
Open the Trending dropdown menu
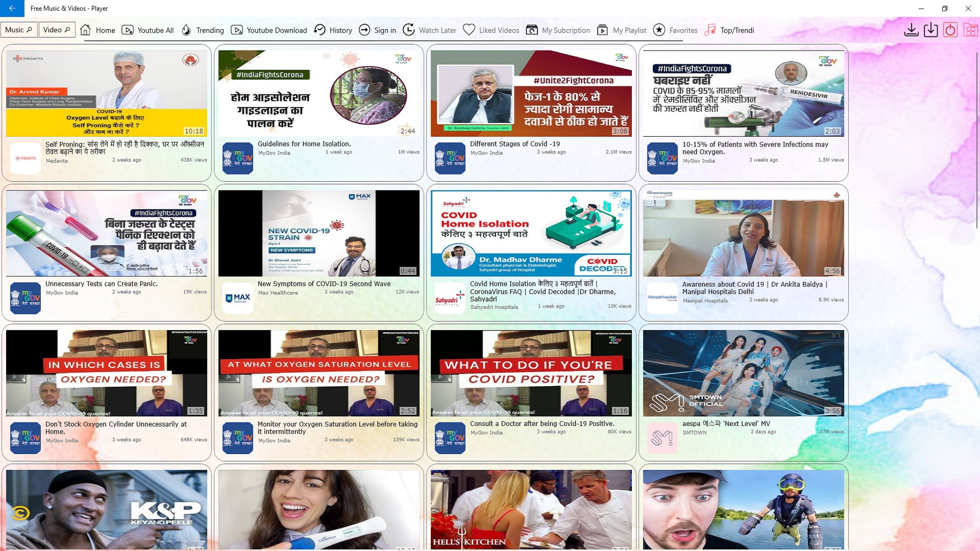click(210, 30)
